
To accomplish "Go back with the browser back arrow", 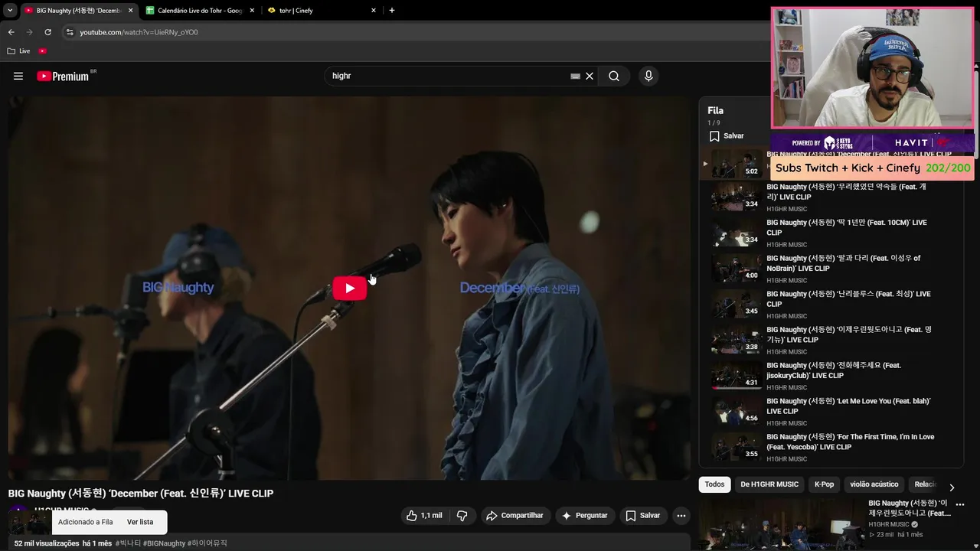I will (11, 32).
